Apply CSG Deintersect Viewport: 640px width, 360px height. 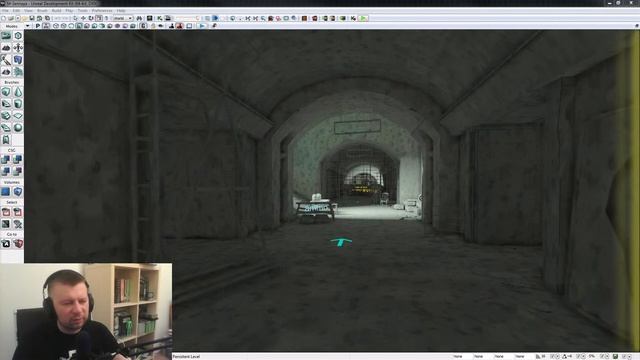click(x=18, y=171)
